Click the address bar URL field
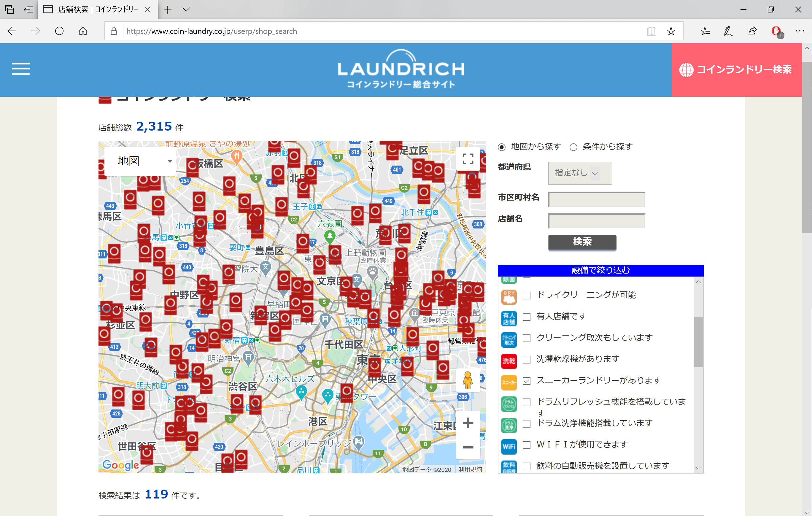The height and width of the screenshot is (516, 812). [x=381, y=31]
